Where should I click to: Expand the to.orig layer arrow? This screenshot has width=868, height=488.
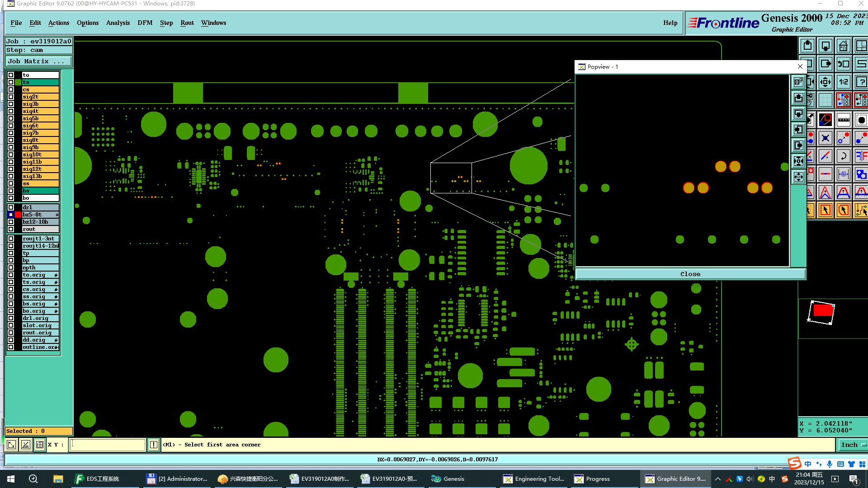coord(56,275)
